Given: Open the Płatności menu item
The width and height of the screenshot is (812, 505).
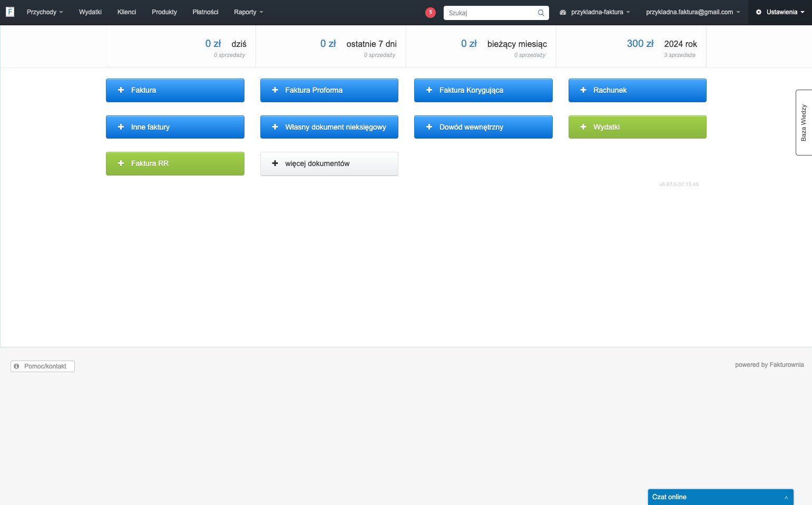Looking at the screenshot, I should pyautogui.click(x=206, y=12).
